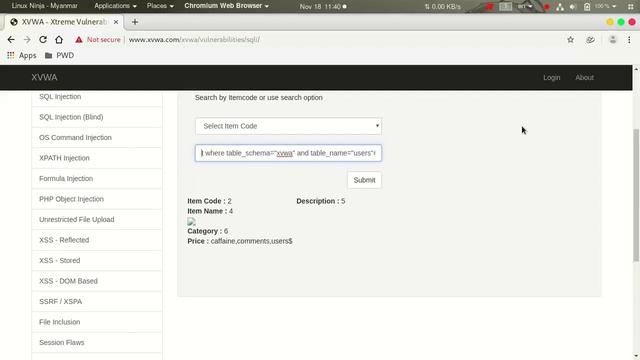Image resolution: width=640 pixels, height=360 pixels.
Task: Click the keyboard layout icon in panel
Action: [505, 7]
